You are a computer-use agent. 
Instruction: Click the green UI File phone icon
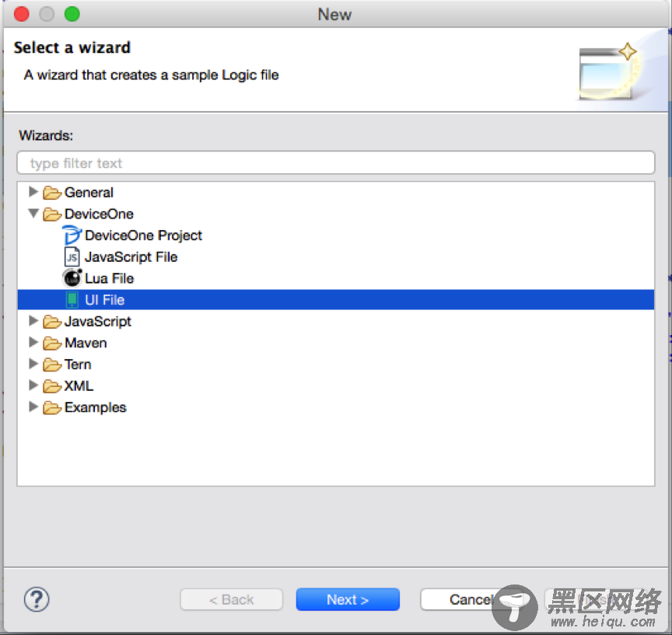[x=72, y=300]
